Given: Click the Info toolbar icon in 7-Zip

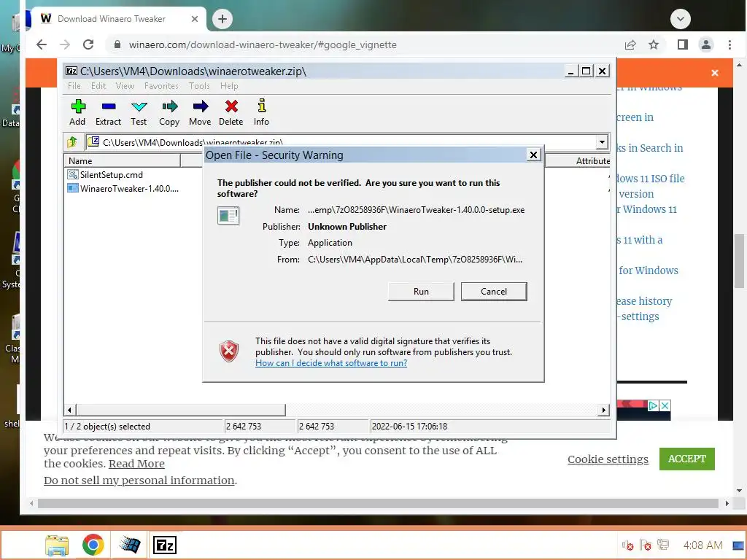Looking at the screenshot, I should tap(261, 112).
